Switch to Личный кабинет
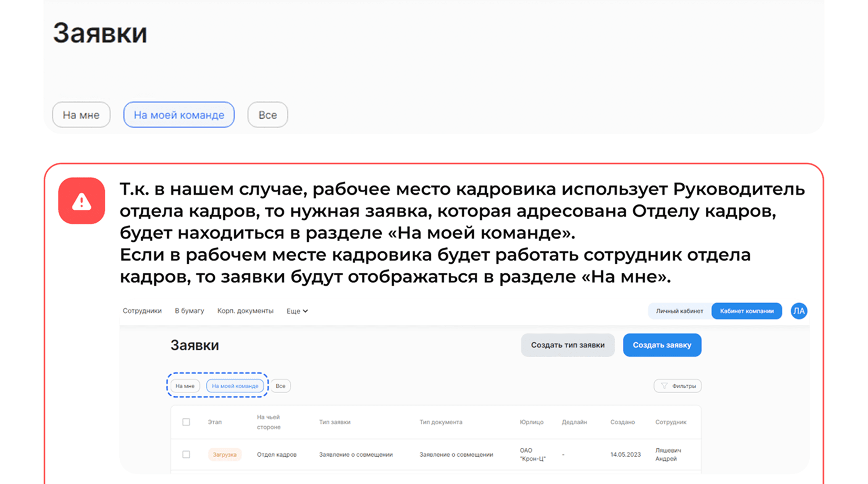This screenshot has height=484, width=868. 679,311
